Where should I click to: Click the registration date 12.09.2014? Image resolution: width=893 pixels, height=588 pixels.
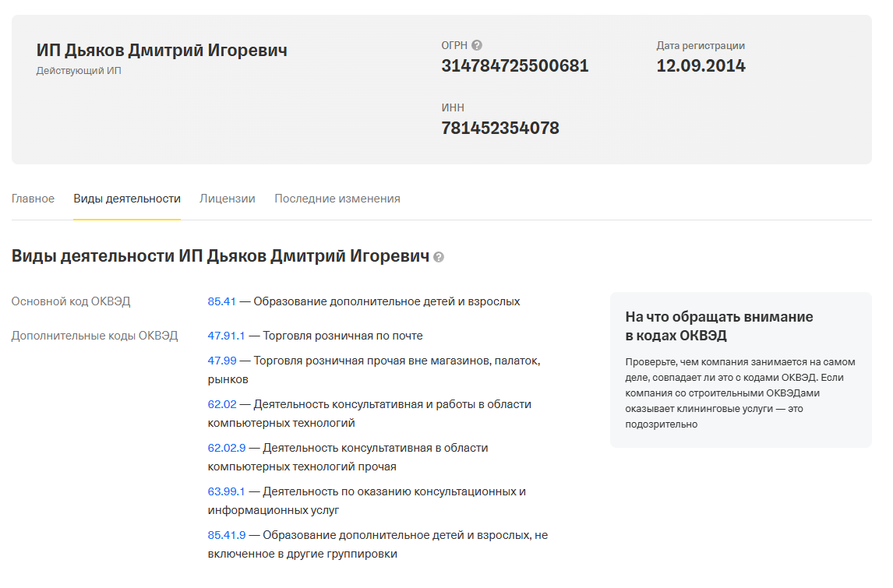pos(701,66)
